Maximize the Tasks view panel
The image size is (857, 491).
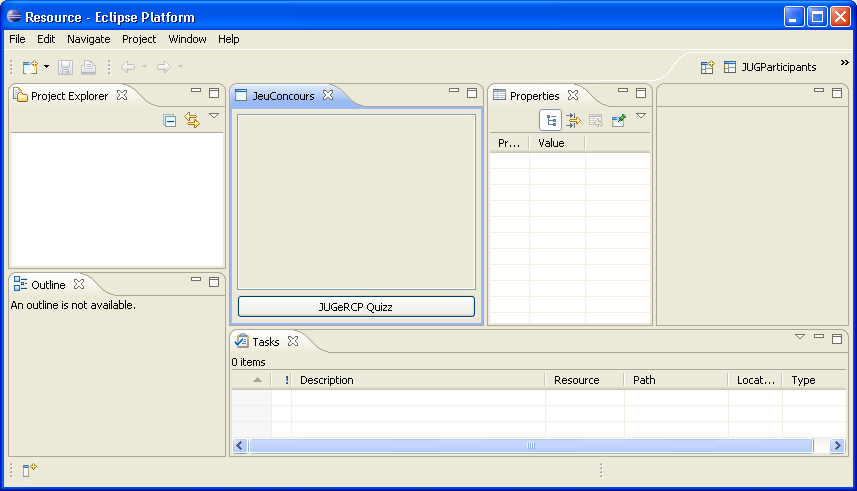tap(837, 338)
